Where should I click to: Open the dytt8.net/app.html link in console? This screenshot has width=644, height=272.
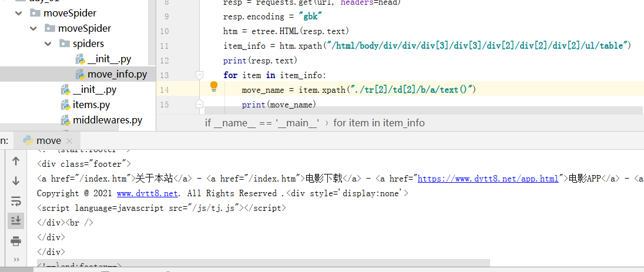click(x=488, y=179)
